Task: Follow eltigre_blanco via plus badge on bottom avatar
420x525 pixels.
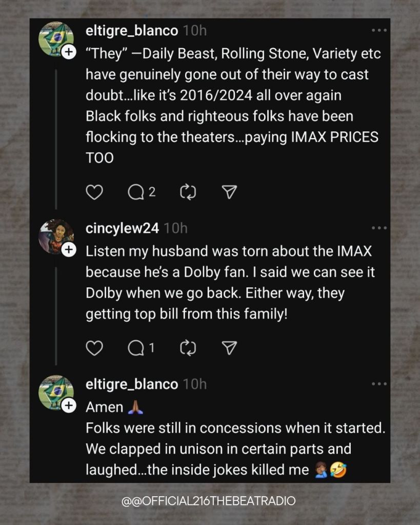Action: (69, 405)
